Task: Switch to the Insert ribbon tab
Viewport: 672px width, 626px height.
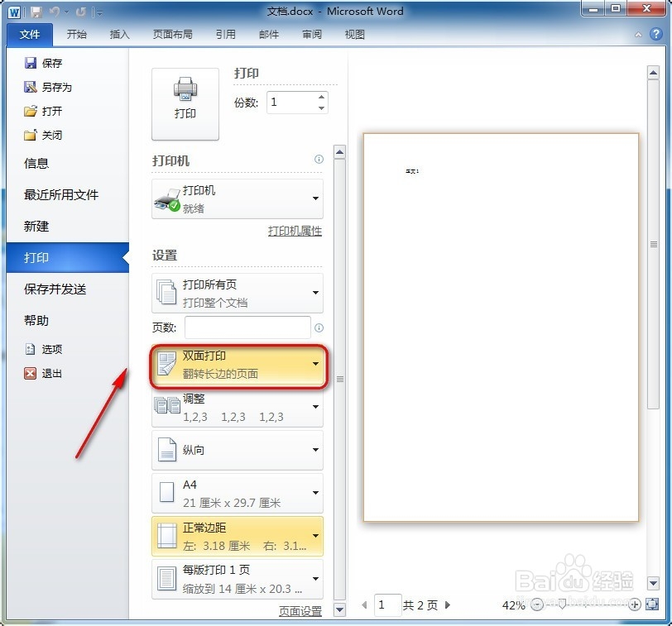Action: 119,34
